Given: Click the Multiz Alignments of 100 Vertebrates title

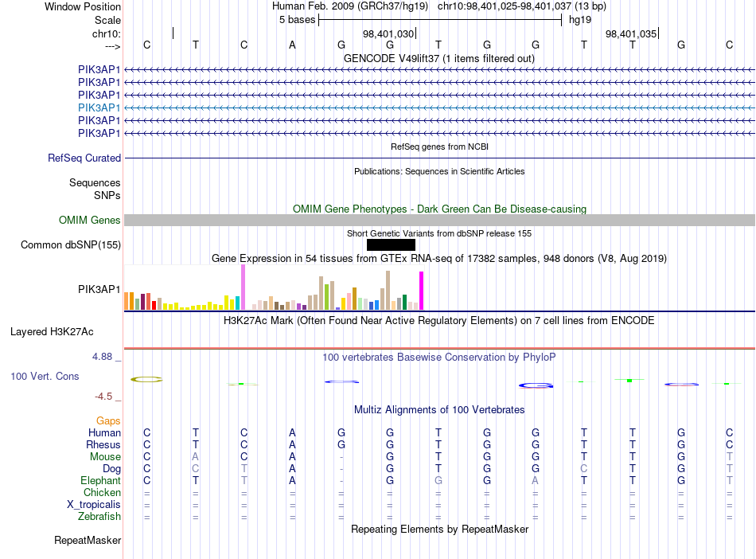Looking at the screenshot, I should coord(439,410).
